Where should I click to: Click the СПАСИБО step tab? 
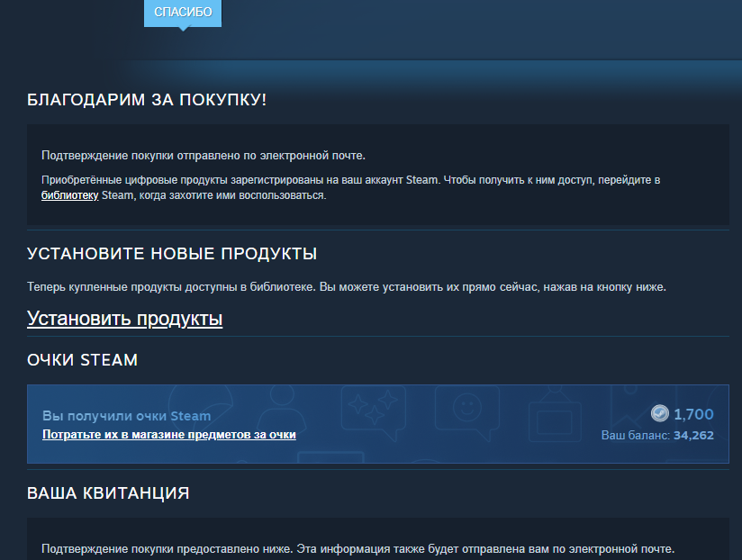(x=183, y=13)
